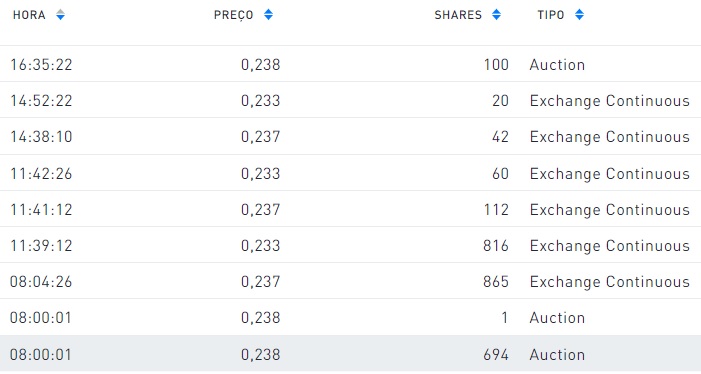Select the 14:52:22 trade row

[350, 100]
